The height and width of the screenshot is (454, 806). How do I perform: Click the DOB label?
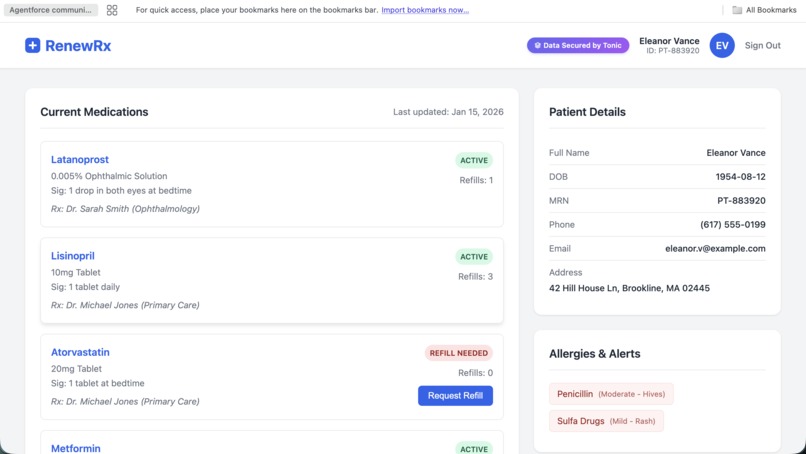[558, 176]
